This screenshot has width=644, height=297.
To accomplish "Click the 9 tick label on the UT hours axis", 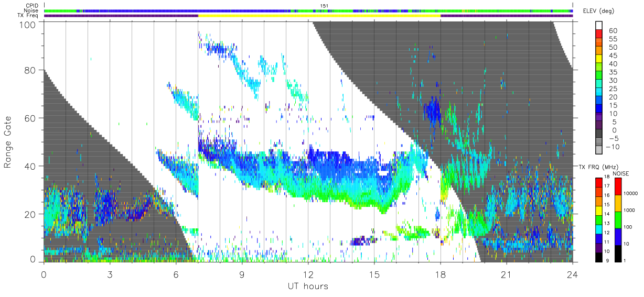I will [x=242, y=274].
